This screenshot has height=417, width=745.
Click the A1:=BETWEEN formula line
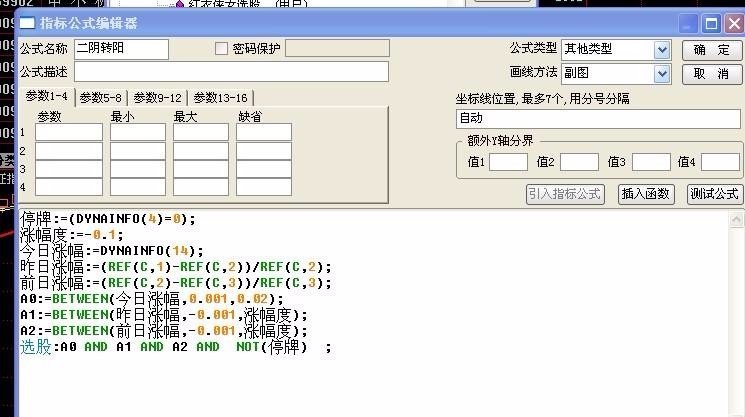click(x=164, y=315)
